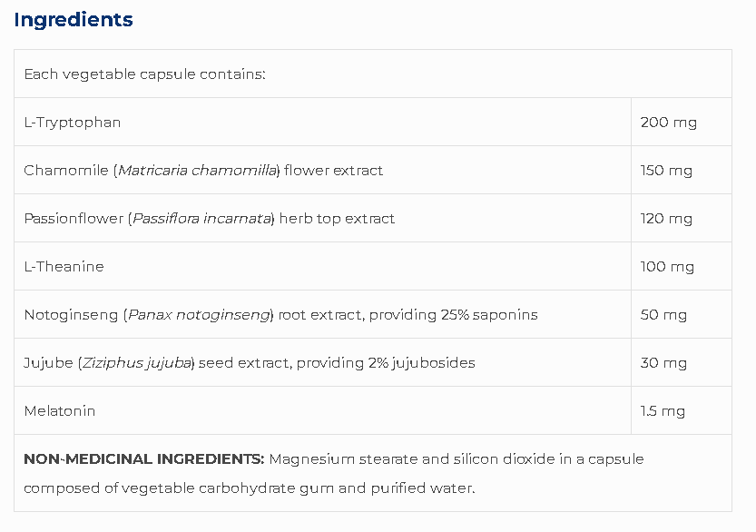The width and height of the screenshot is (756, 532).
Task: Click the Ingredients heading
Action: click(74, 20)
